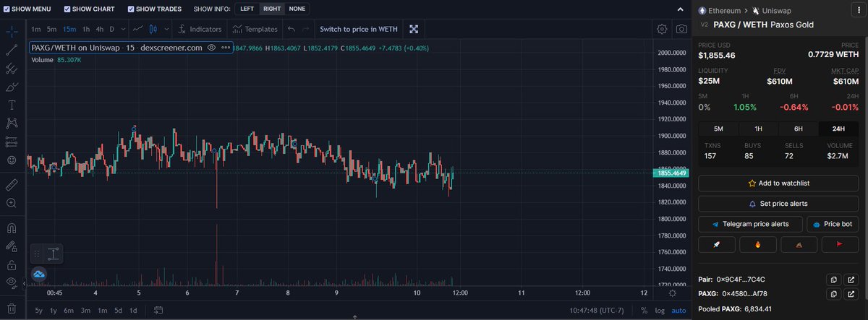Select the zoom in tool
Viewport: 868px width, 320px height.
pos(12,204)
